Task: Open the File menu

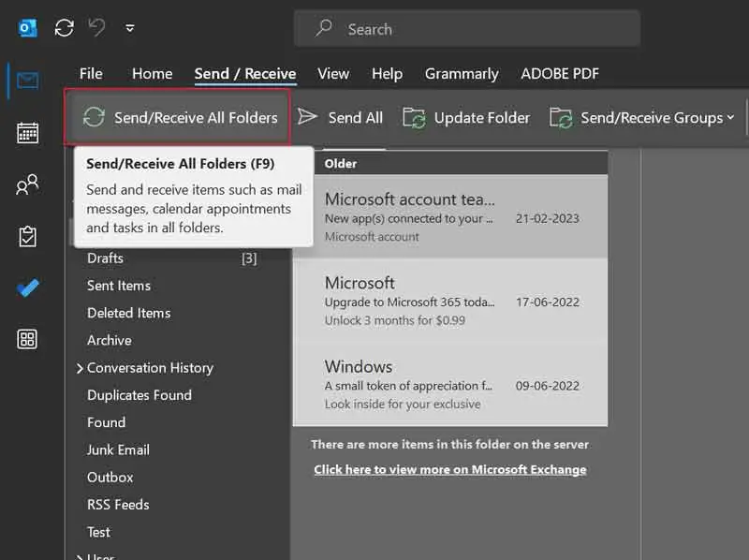Action: click(91, 74)
